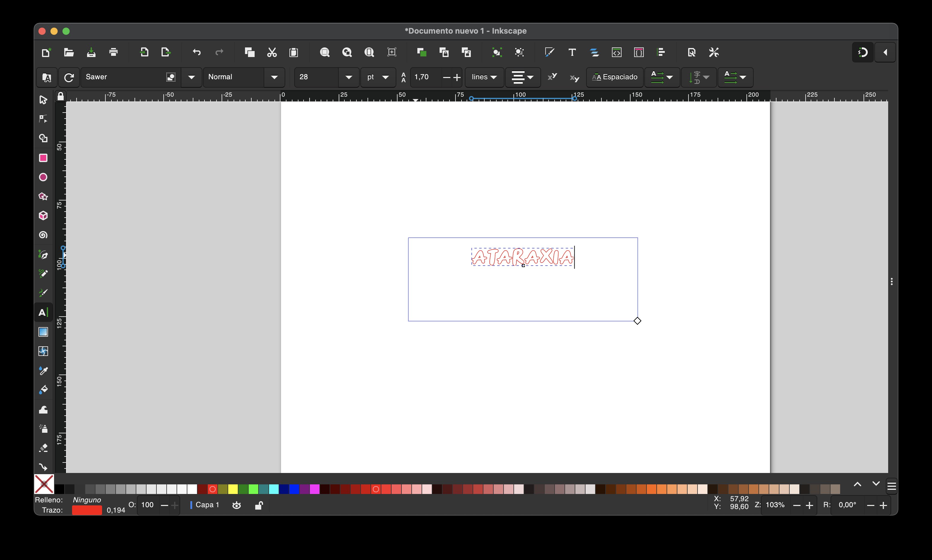Open the Text and Font dialog icon
Screen dimensions: 932x560
click(572, 52)
